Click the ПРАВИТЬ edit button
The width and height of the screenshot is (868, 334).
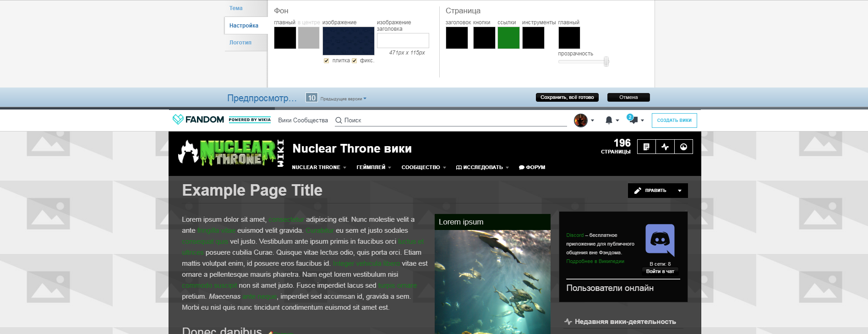click(650, 191)
